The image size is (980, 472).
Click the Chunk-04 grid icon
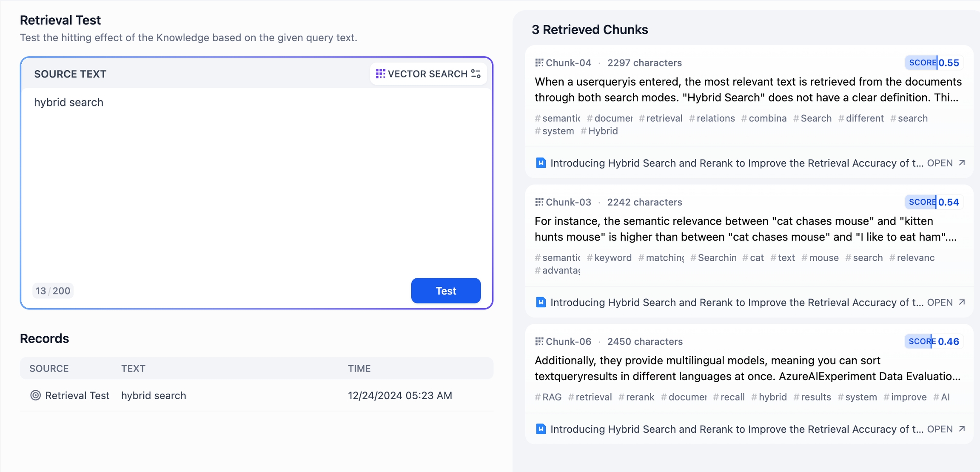coord(539,63)
